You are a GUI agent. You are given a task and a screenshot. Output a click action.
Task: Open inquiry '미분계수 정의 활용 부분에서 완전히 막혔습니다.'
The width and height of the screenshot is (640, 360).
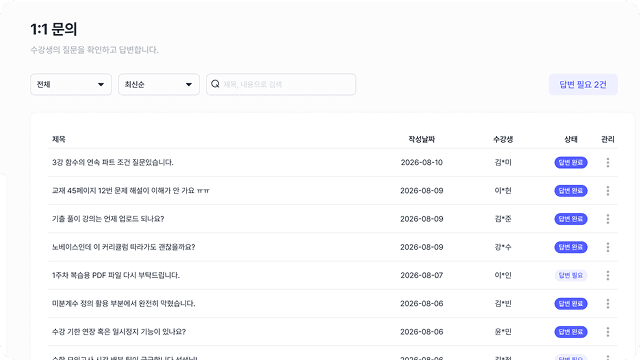pyautogui.click(x=123, y=303)
